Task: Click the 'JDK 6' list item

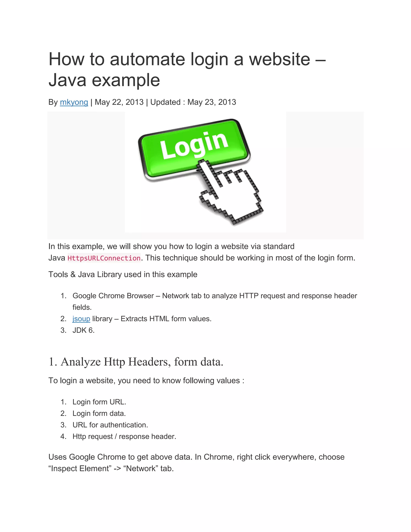Action: point(83,330)
